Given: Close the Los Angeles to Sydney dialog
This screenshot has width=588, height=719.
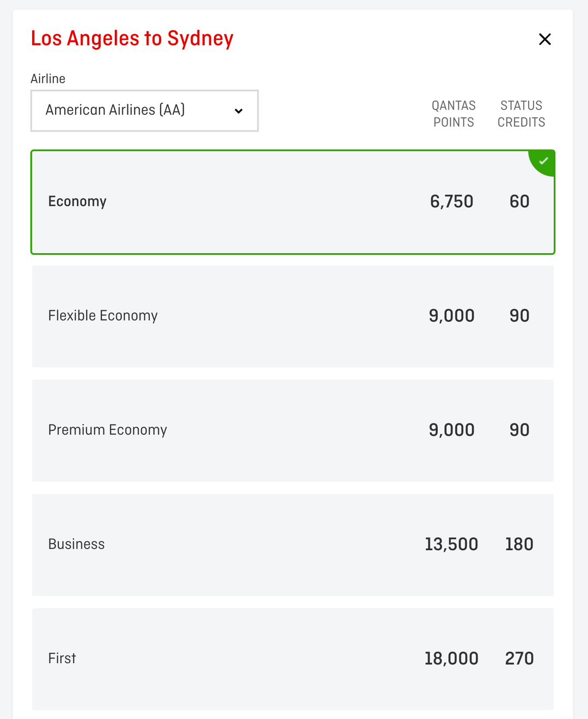Looking at the screenshot, I should (544, 39).
